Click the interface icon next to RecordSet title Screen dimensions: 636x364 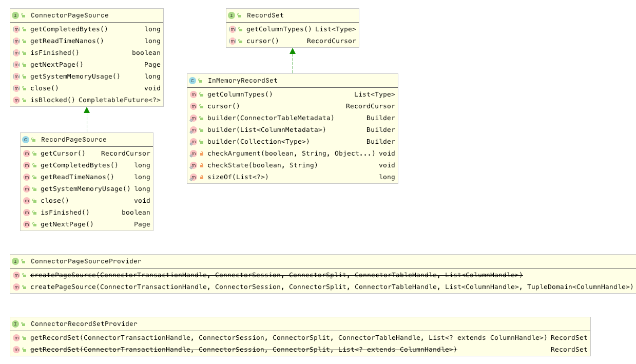[232, 15]
